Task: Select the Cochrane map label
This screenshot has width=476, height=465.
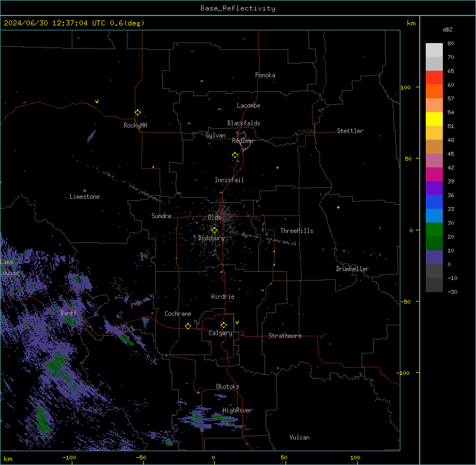Action: coord(178,314)
